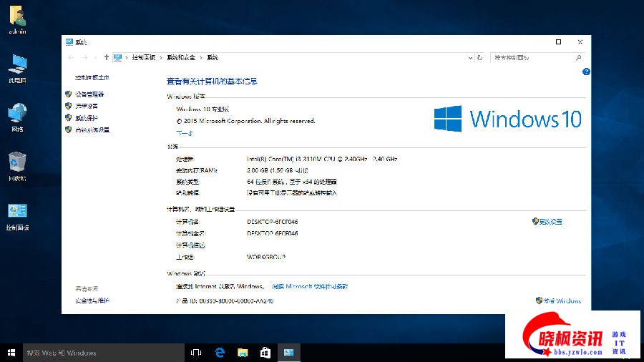Click the Windows Start button
644x362 pixels.
tap(11, 353)
